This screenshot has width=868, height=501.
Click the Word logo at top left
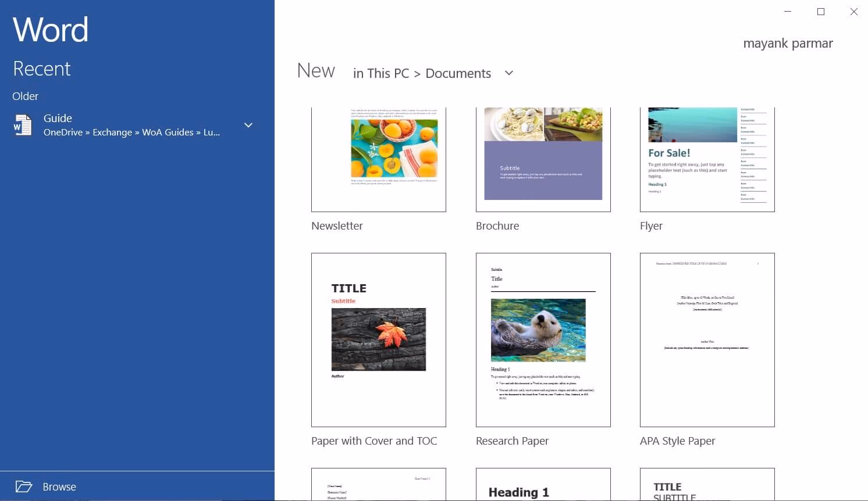click(x=50, y=29)
